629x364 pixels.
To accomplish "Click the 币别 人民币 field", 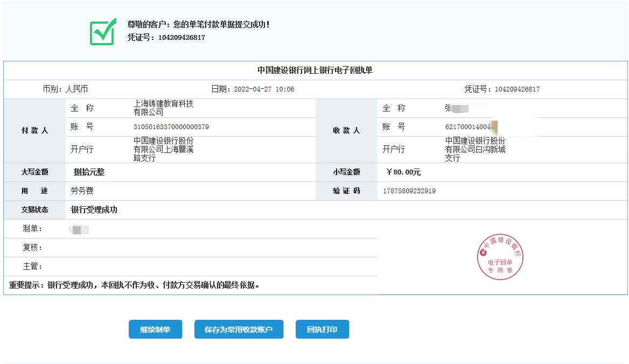I will point(65,89).
